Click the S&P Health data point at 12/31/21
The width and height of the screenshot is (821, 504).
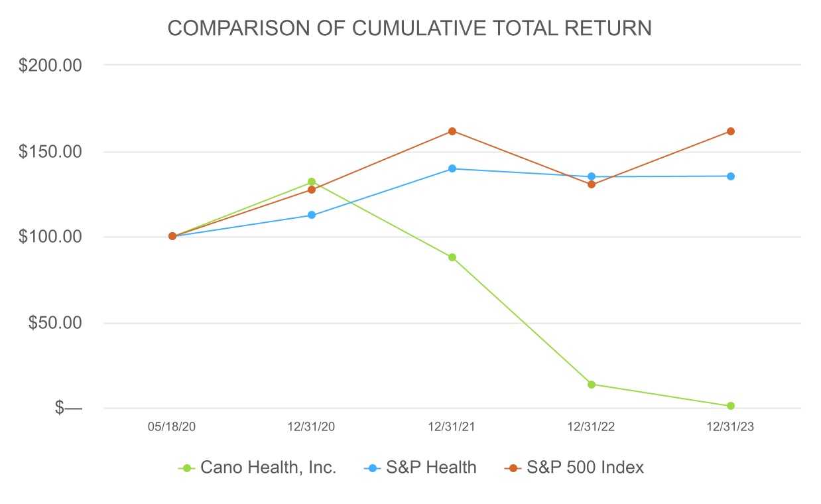tap(452, 168)
